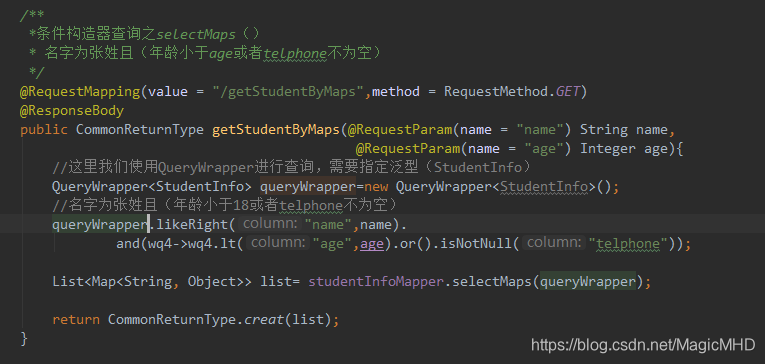Click the studentInfoMapper field reference

click(376, 282)
